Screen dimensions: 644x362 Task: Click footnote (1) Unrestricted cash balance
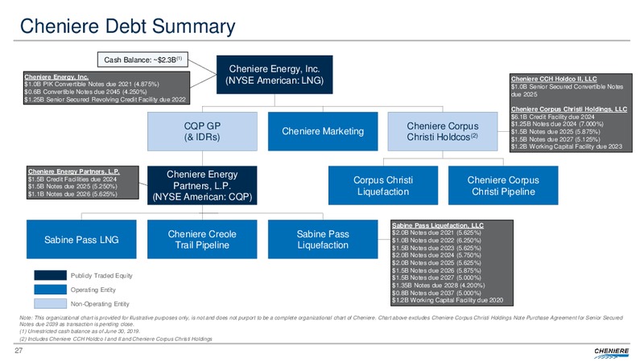(80, 331)
